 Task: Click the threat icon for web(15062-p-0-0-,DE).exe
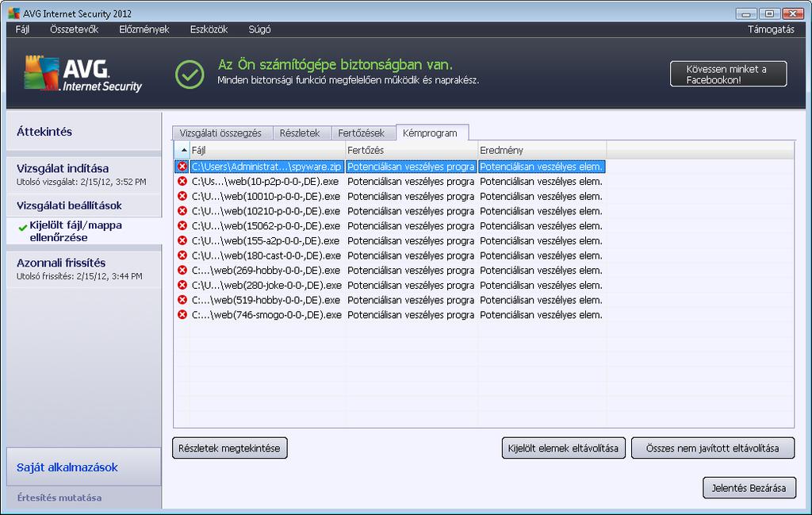coord(182,225)
